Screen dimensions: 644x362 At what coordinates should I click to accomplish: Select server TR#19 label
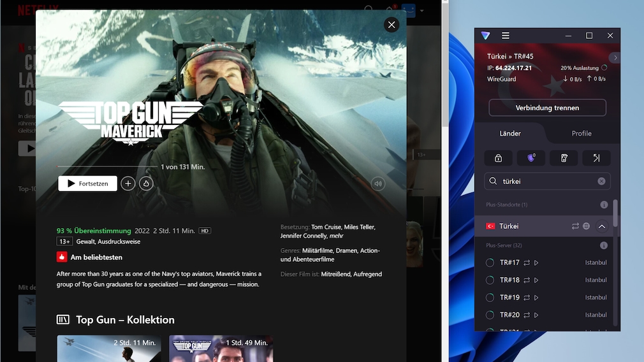509,298
